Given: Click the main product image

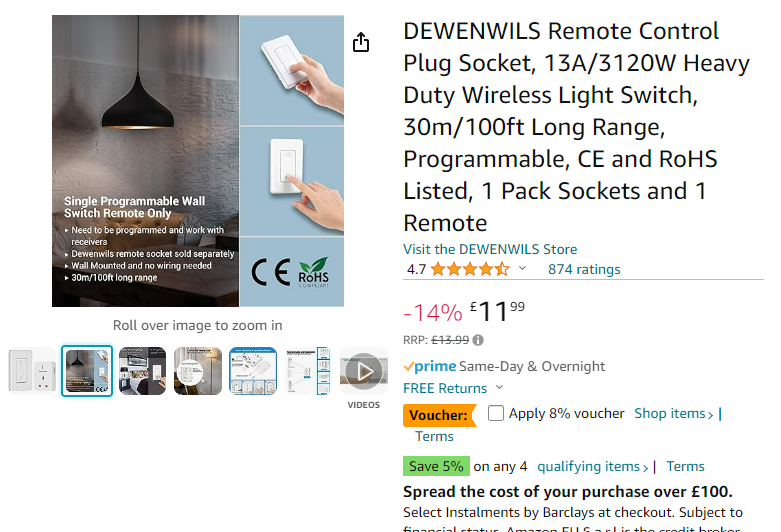Looking at the screenshot, I should [x=198, y=161].
